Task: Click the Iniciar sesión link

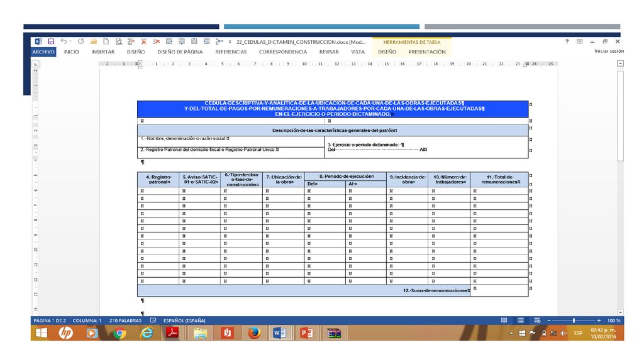Action: tap(609, 52)
